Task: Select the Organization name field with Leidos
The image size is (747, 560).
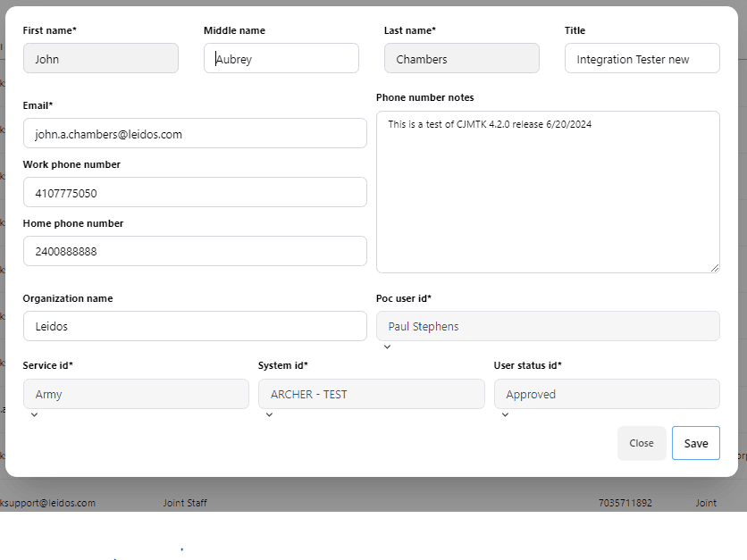Action: click(x=195, y=326)
